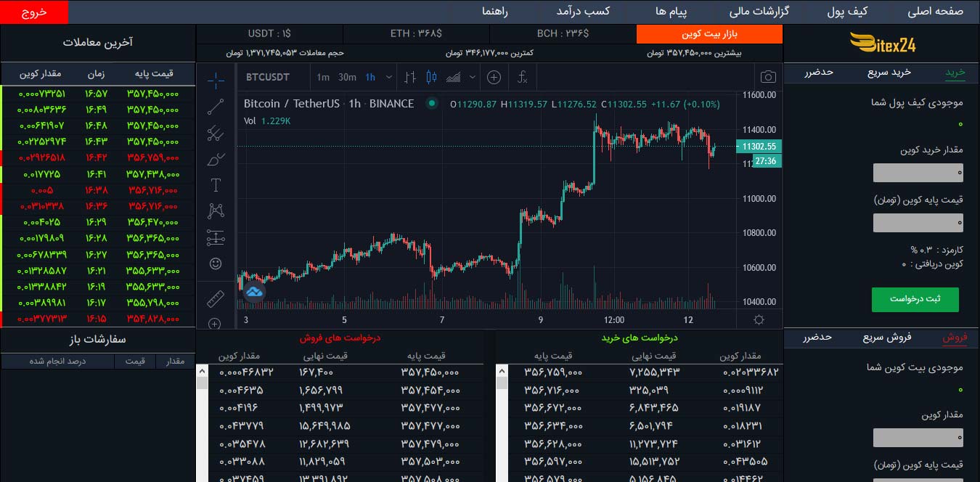Select the خرید buy tab
The height and width of the screenshot is (482, 980).
pyautogui.click(x=955, y=72)
